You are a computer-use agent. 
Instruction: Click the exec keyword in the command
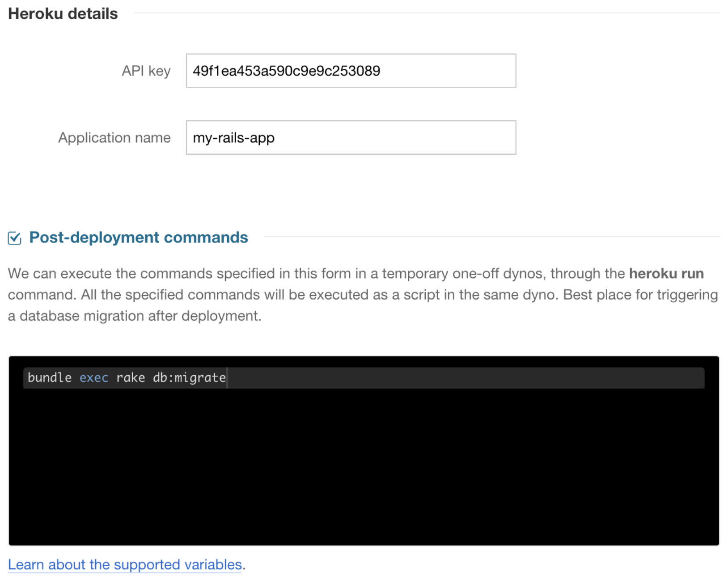point(94,378)
